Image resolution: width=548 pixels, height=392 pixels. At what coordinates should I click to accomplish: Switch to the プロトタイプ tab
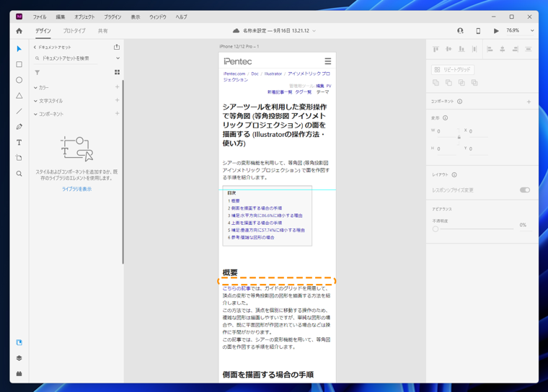click(x=74, y=31)
